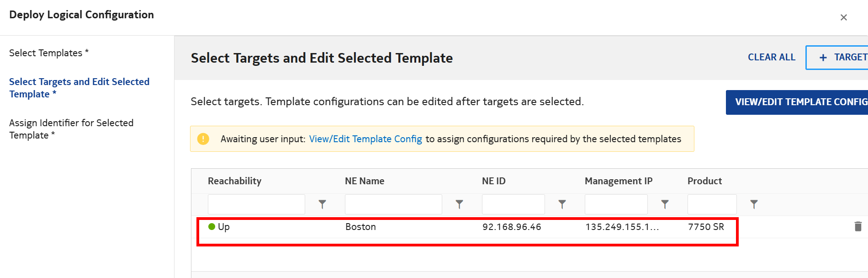
Task: Click the NE Name column filter icon
Action: pos(459,204)
